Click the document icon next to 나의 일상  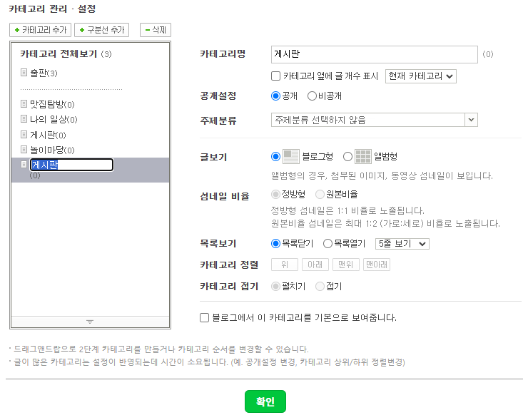[x=24, y=118]
